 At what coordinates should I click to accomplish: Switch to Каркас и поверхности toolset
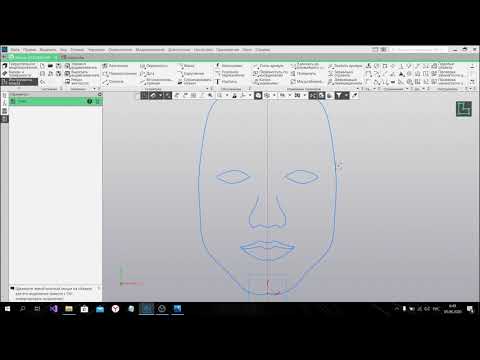point(16,74)
